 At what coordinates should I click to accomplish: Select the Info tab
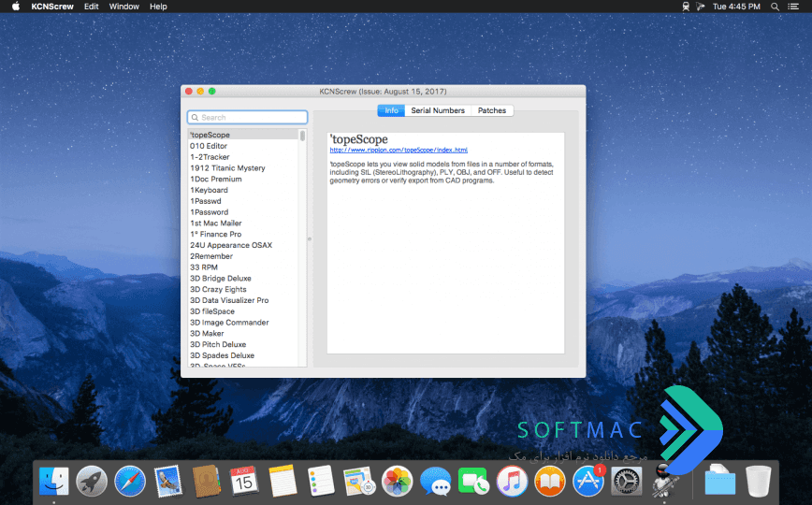391,110
